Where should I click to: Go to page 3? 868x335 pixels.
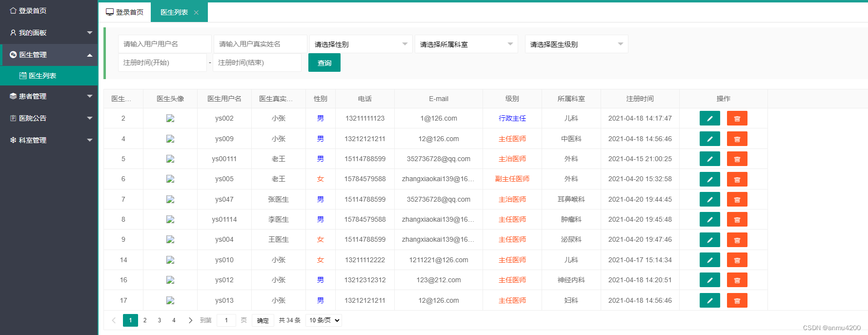tap(160, 320)
